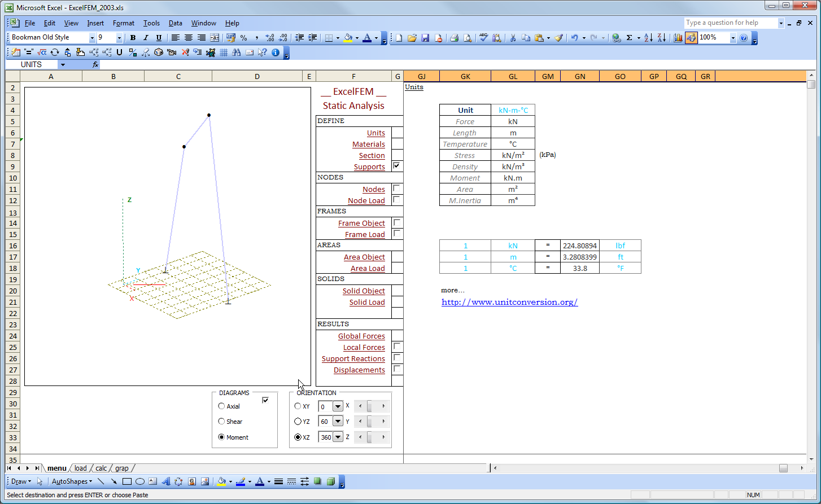Toggle bold formatting
The image size is (821, 504).
133,38
